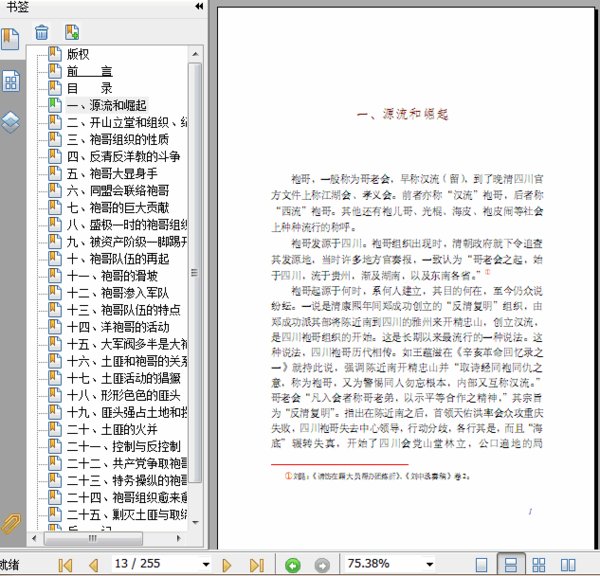Screen dimensions: 600x576
Task: Go to previous page arrow
Action: point(94,565)
